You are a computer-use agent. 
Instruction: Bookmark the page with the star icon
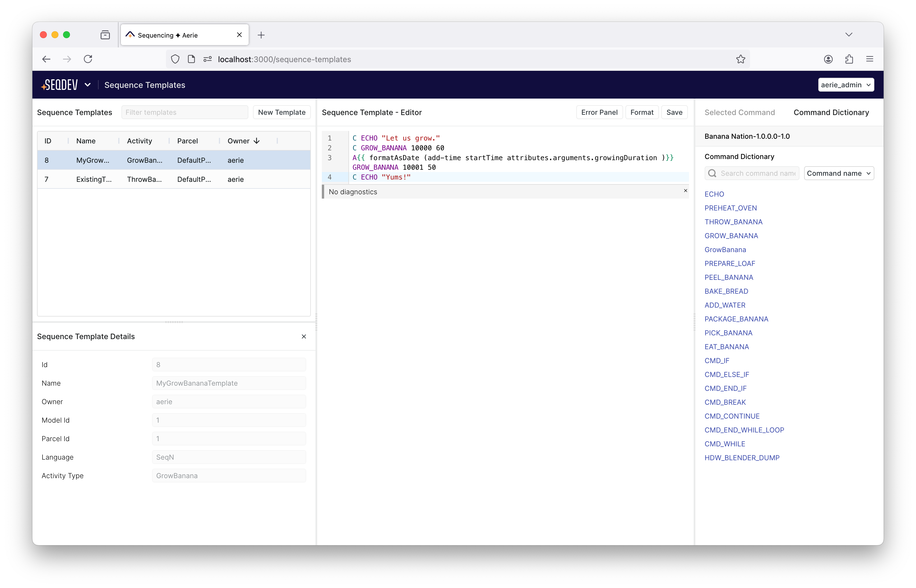coord(740,59)
